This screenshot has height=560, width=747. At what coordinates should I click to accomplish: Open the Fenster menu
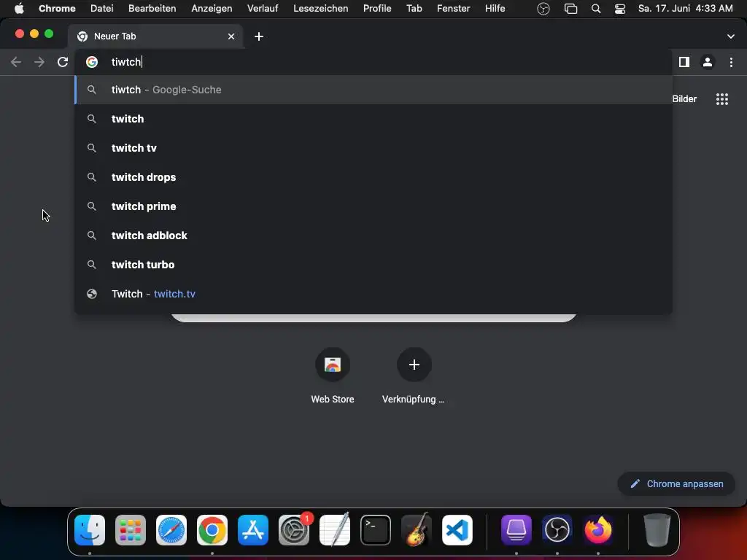pos(454,9)
